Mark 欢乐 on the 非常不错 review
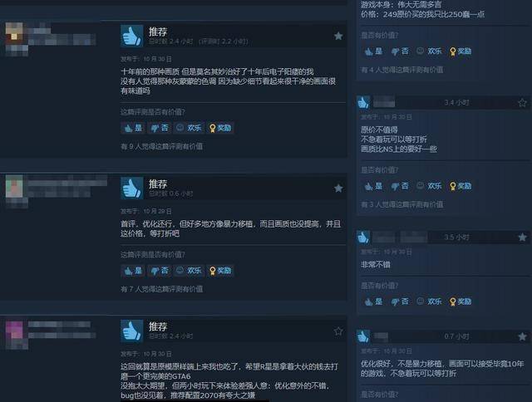The image size is (532, 402). click(429, 301)
